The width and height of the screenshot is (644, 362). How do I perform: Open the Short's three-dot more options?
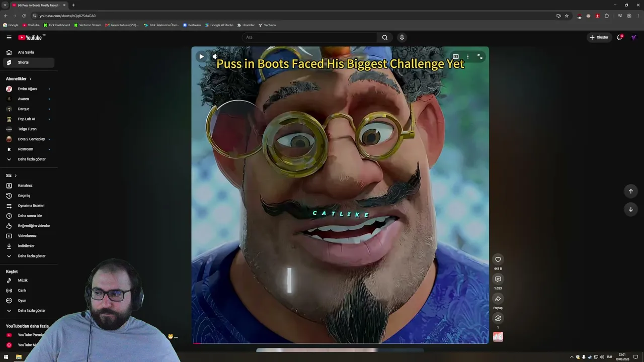coord(468,57)
